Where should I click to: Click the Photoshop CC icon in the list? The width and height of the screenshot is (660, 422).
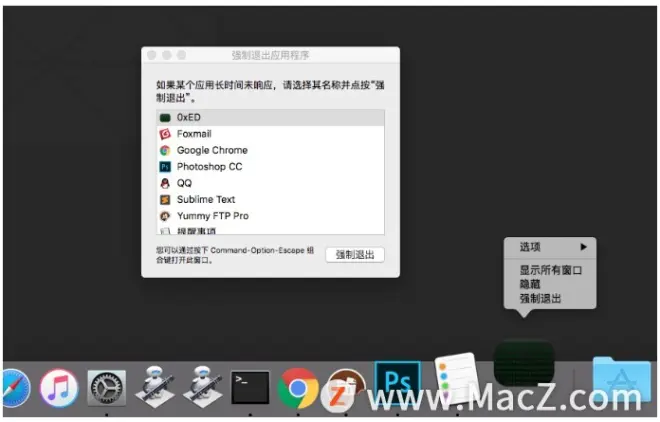pyautogui.click(x=165, y=167)
